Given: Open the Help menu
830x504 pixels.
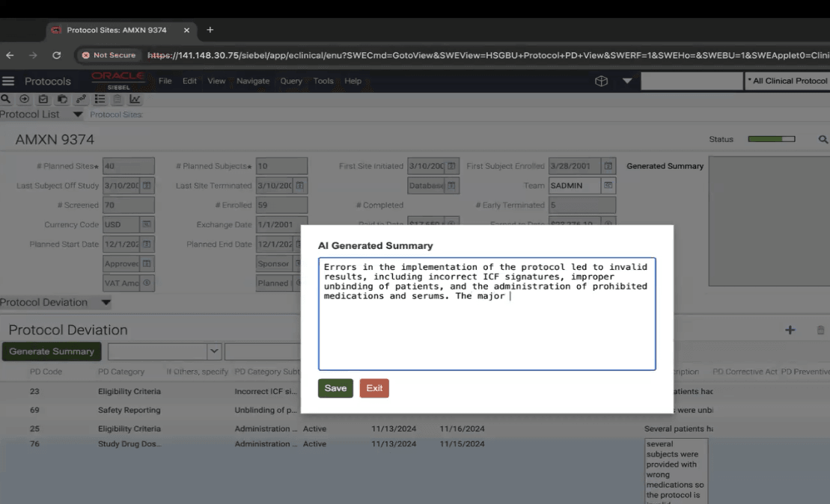Looking at the screenshot, I should (x=353, y=81).
